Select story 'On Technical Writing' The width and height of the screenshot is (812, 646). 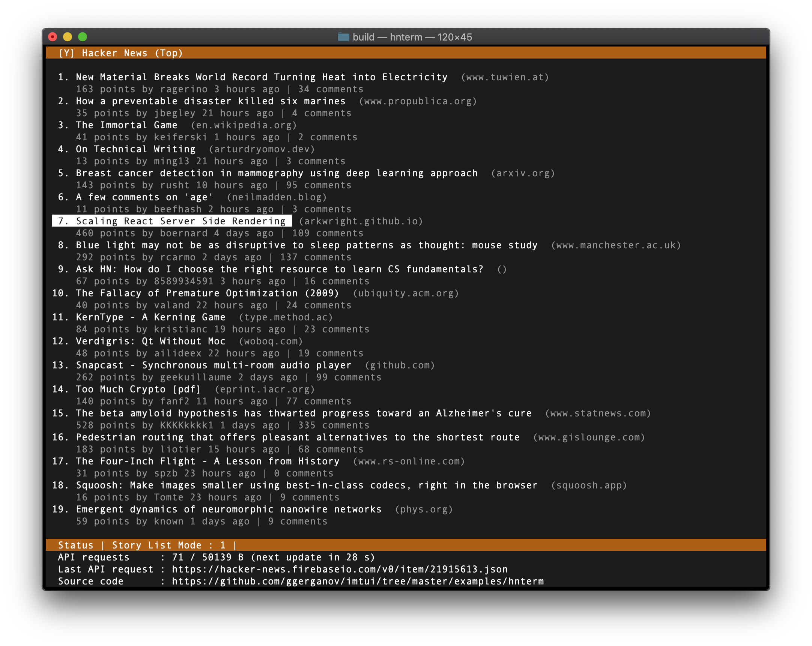click(135, 149)
